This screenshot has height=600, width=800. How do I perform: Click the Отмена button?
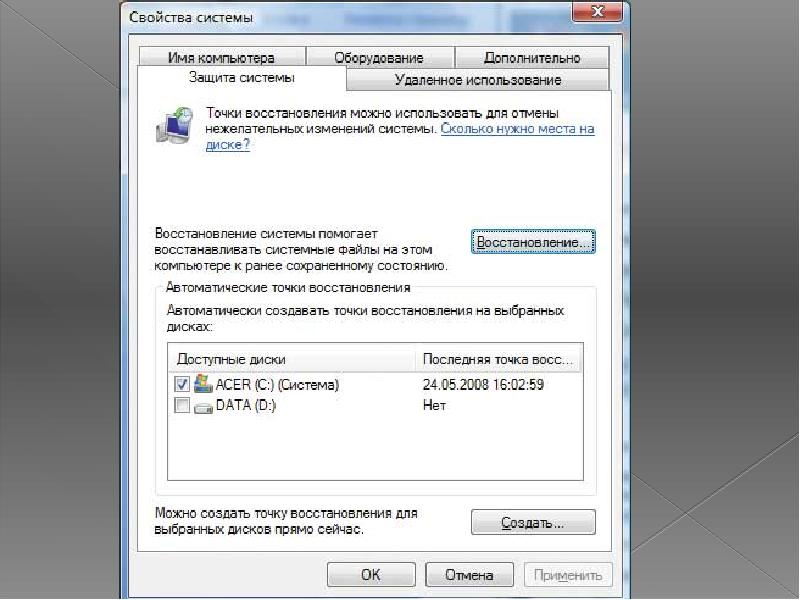point(469,574)
